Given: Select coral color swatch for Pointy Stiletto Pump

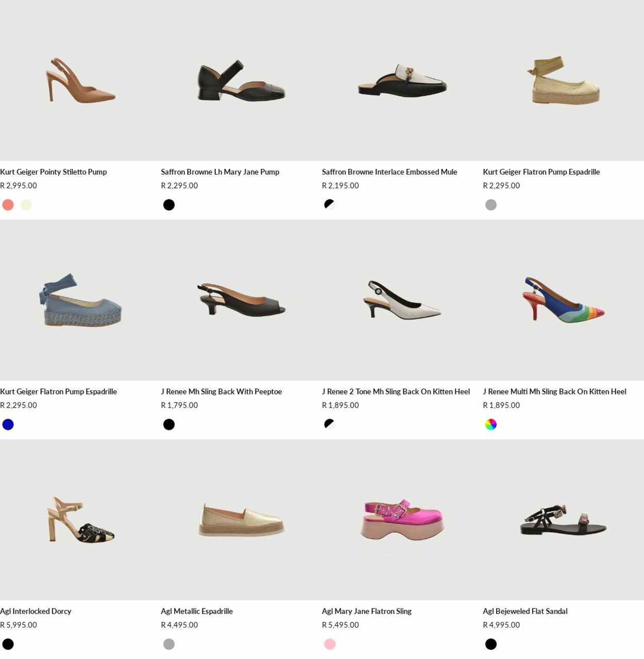Looking at the screenshot, I should coord(8,205).
